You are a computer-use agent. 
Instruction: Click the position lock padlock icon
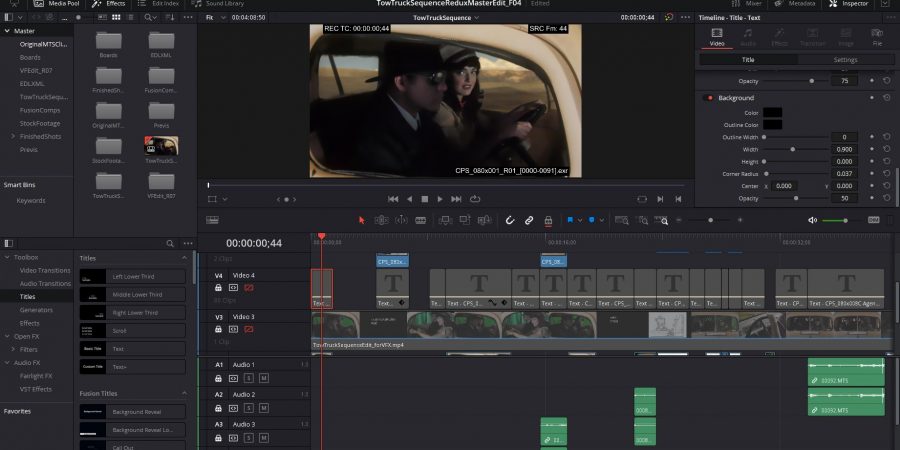point(548,220)
